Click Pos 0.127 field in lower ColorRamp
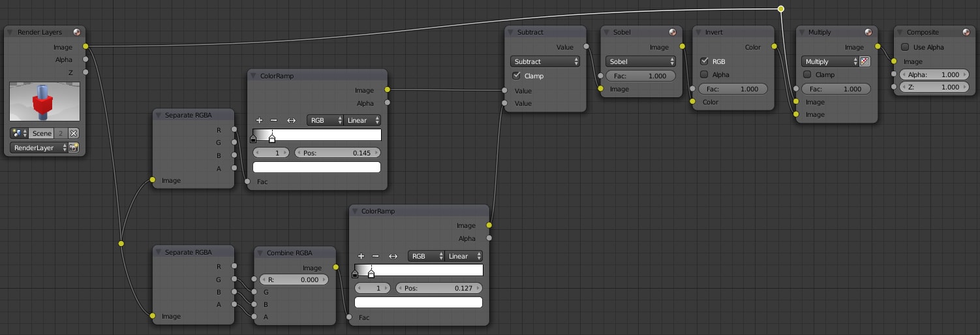 coord(440,288)
